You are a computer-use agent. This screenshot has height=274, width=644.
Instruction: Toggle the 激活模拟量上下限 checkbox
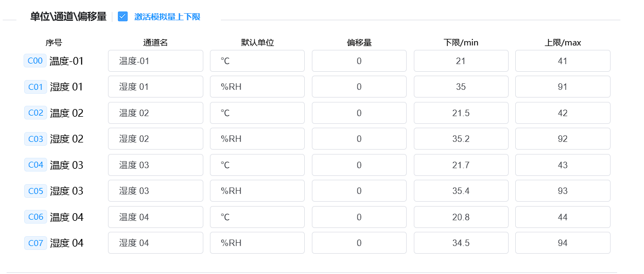pos(123,16)
